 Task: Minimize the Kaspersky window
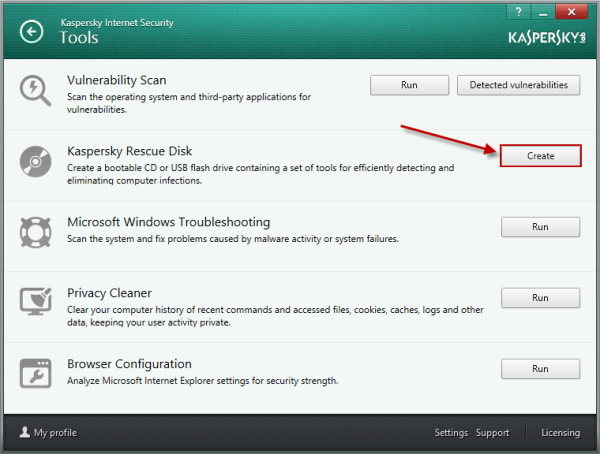click(x=541, y=10)
